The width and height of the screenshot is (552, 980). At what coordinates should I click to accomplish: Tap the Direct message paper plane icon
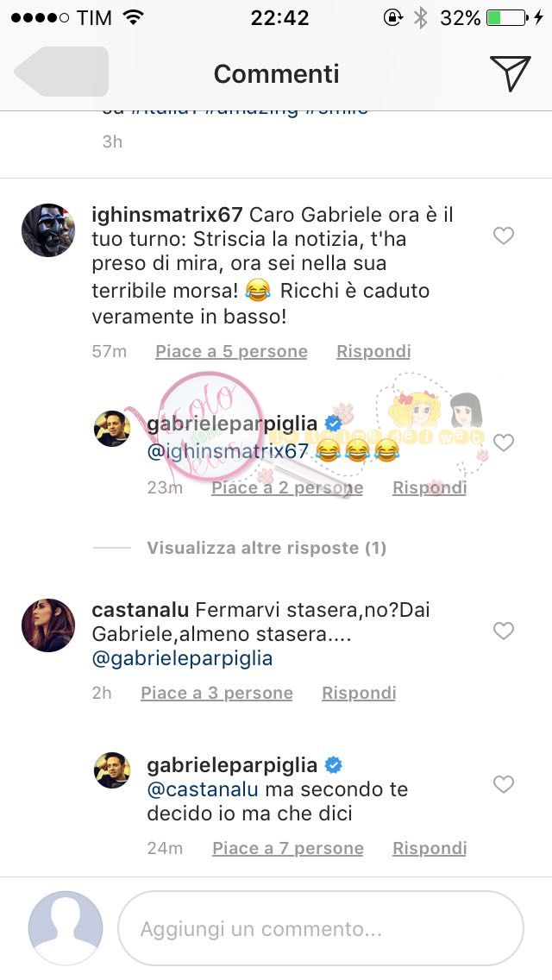coord(510,73)
